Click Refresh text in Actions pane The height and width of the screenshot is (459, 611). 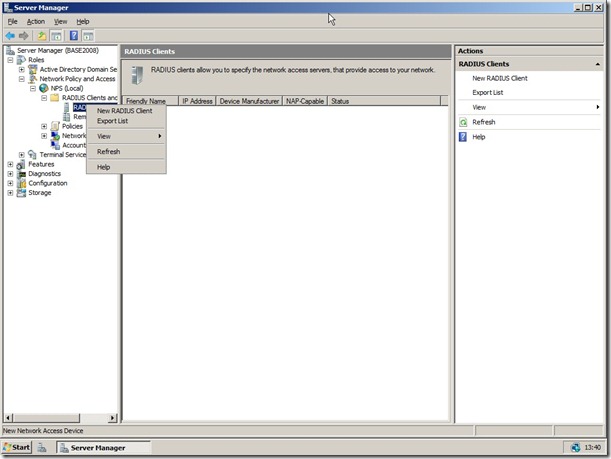tap(484, 122)
